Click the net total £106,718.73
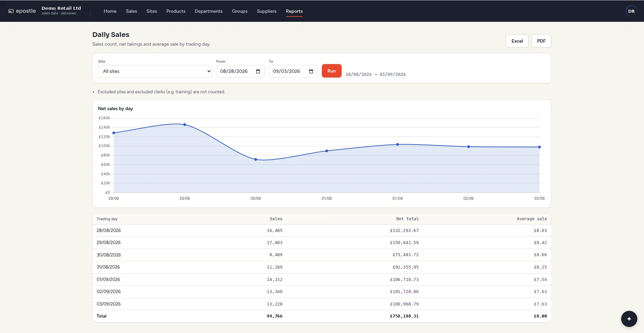The width and height of the screenshot is (644, 333). tap(404, 279)
